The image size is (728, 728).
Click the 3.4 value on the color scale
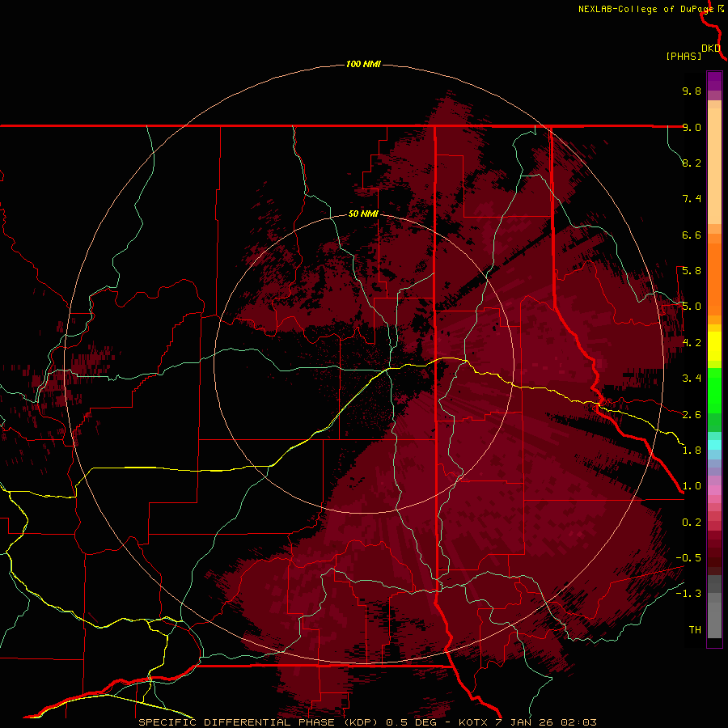tap(692, 379)
